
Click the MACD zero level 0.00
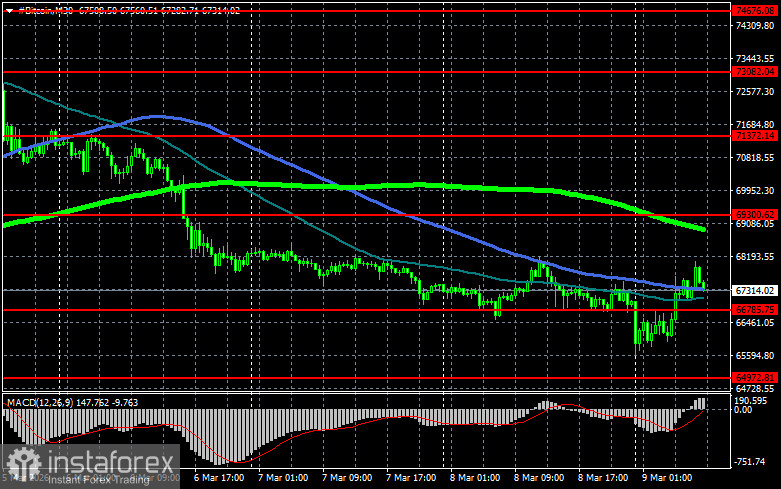point(743,410)
